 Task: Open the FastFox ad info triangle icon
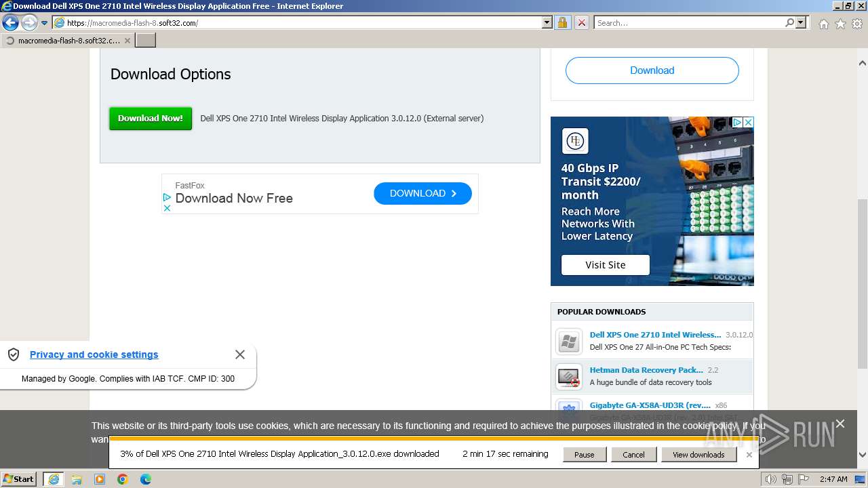click(x=167, y=197)
